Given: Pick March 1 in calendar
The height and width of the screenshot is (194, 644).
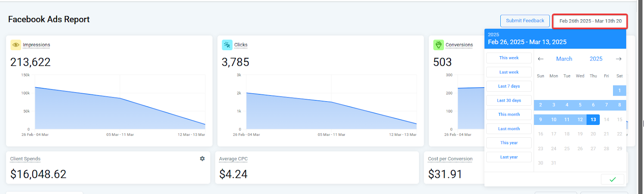Looking at the screenshot, I should coord(619,90).
